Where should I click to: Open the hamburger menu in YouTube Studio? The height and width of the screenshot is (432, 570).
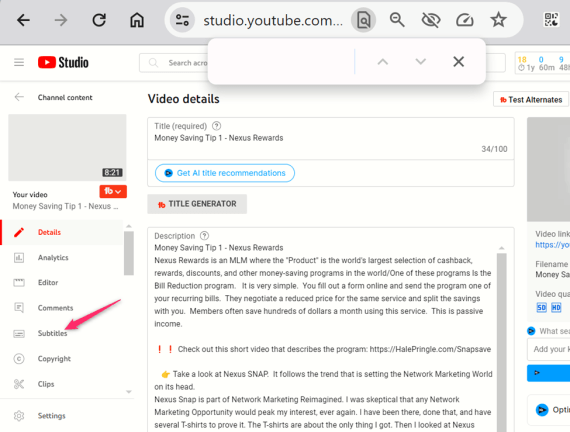(19, 63)
